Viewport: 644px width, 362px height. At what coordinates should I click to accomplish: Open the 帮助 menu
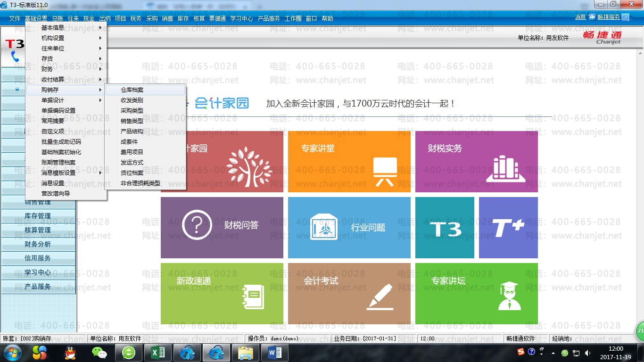(327, 19)
